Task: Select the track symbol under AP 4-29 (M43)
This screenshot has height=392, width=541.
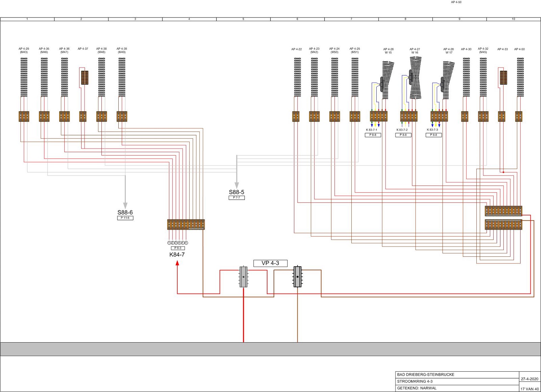Action: pos(24,77)
